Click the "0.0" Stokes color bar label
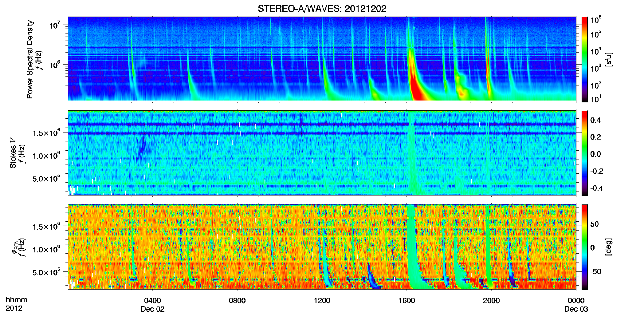Viewport: 644px width, 332px height. click(595, 154)
